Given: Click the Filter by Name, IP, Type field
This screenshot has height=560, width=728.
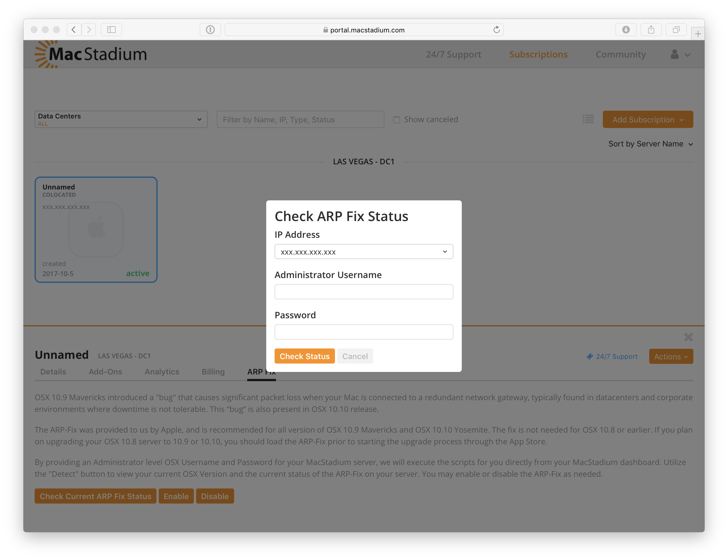Looking at the screenshot, I should (x=300, y=119).
